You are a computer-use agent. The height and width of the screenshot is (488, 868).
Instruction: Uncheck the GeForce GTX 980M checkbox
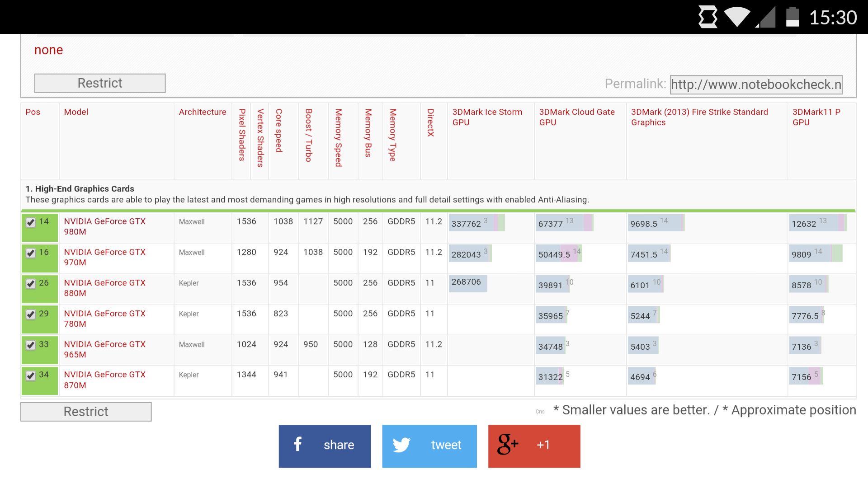point(31,222)
